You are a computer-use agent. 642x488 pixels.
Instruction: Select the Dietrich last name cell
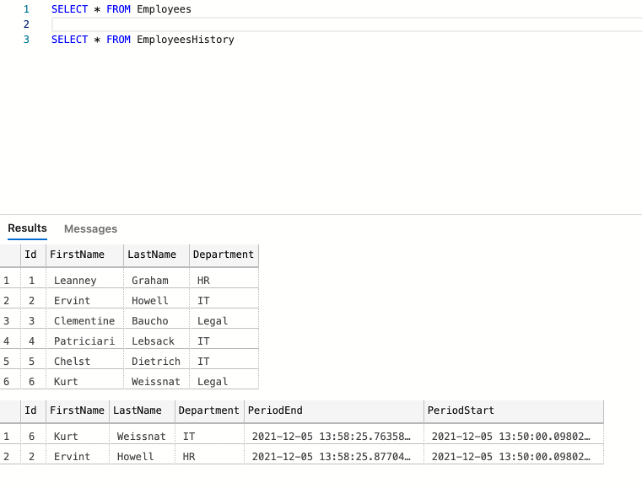[x=156, y=361]
